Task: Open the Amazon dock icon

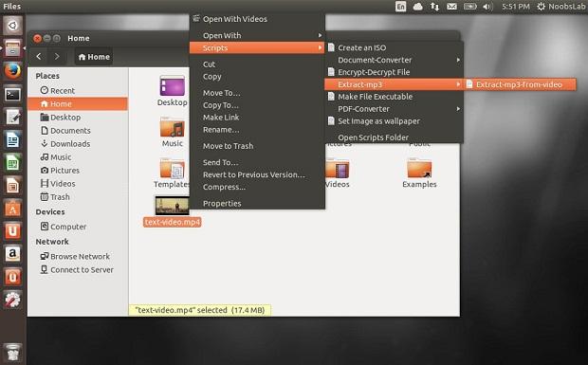Action: pyautogui.click(x=12, y=254)
